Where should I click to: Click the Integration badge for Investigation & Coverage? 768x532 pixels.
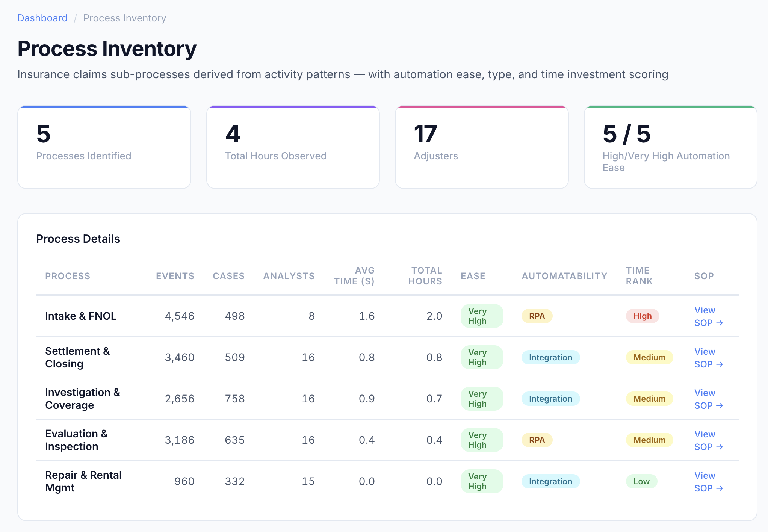(x=550, y=399)
